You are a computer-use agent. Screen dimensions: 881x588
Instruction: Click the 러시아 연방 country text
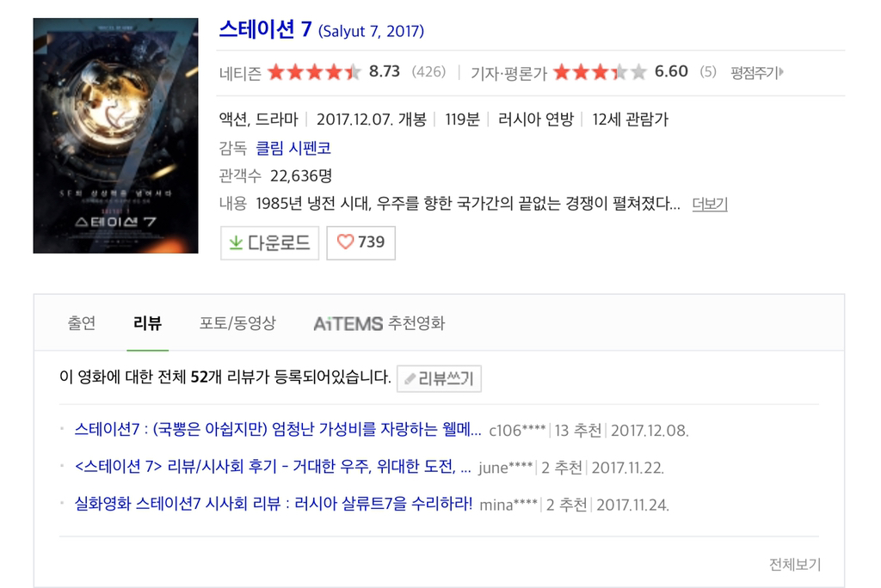pyautogui.click(x=535, y=119)
